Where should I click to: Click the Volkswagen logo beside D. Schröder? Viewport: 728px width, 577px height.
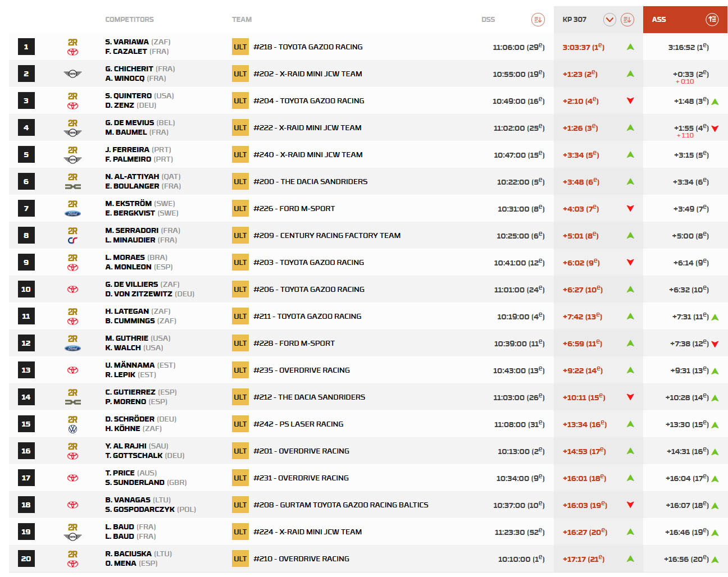pos(72,429)
